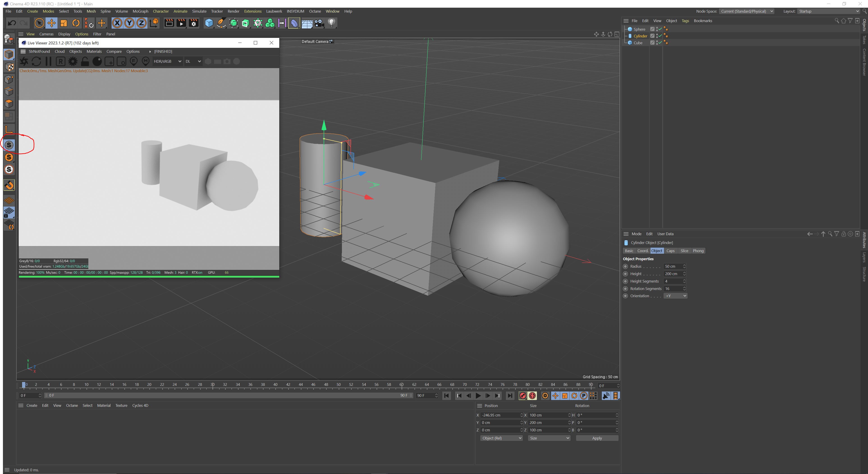This screenshot has width=868, height=474.
Task: Open the MoGraph menu
Action: click(140, 11)
